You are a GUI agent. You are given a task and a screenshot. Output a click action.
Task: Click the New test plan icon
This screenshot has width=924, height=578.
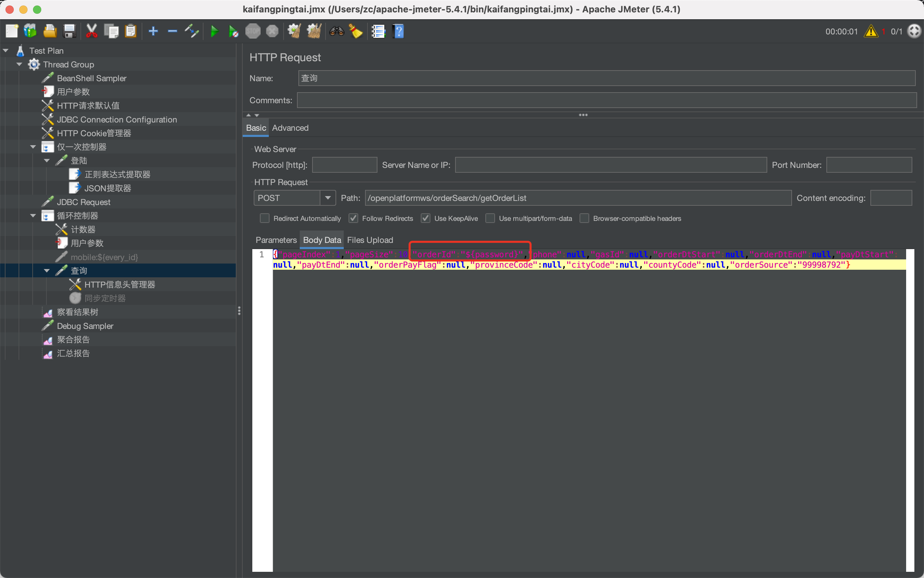point(12,31)
